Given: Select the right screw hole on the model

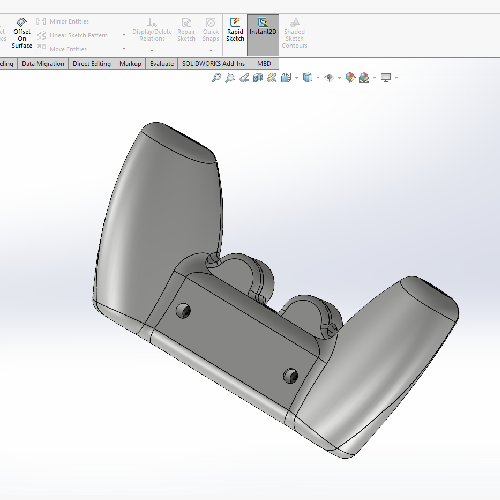Looking at the screenshot, I should point(290,376).
